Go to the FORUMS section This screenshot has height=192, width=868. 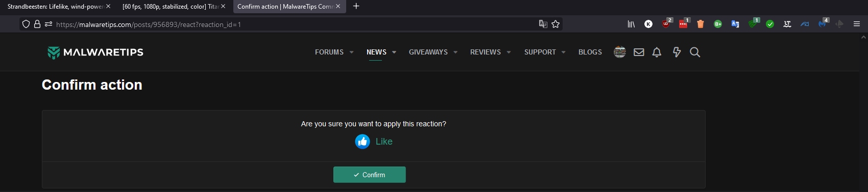point(329,52)
